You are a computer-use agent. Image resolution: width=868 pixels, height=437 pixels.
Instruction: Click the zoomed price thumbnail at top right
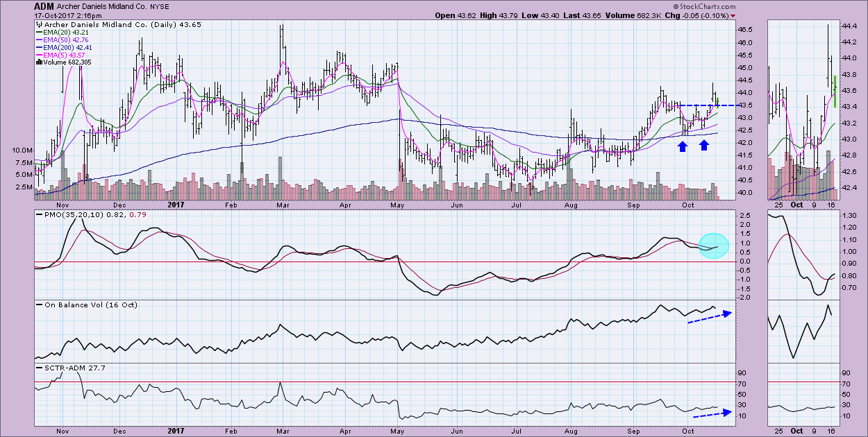(x=801, y=109)
